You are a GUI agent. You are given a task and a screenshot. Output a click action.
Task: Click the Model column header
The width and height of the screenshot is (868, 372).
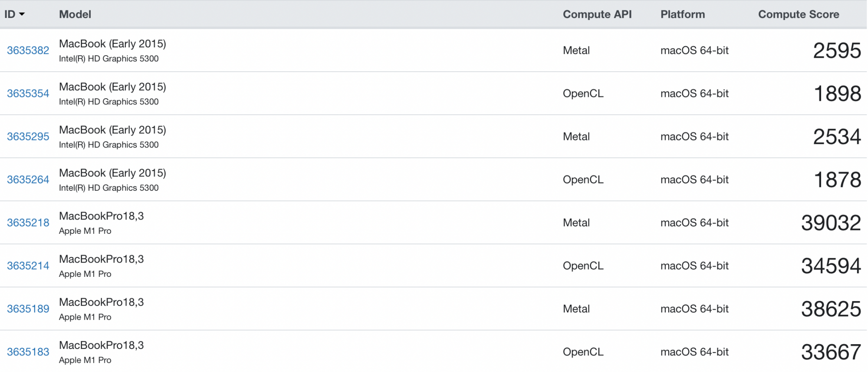[x=75, y=14]
